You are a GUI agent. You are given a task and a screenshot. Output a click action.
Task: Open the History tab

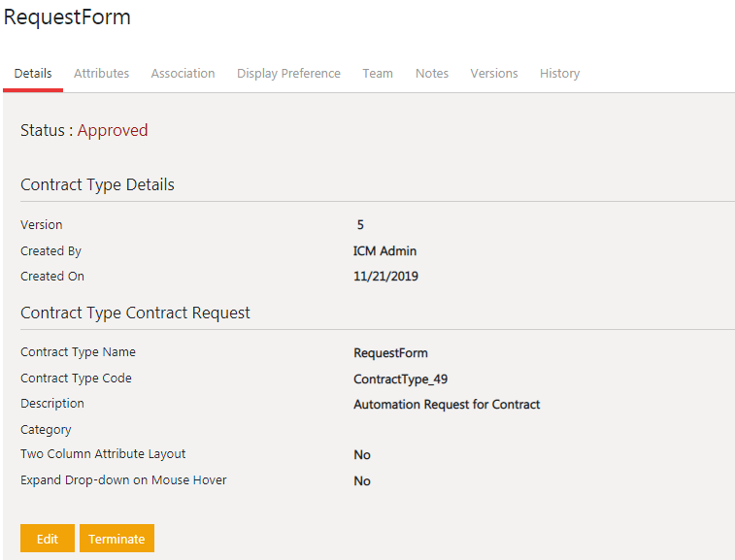coord(559,74)
